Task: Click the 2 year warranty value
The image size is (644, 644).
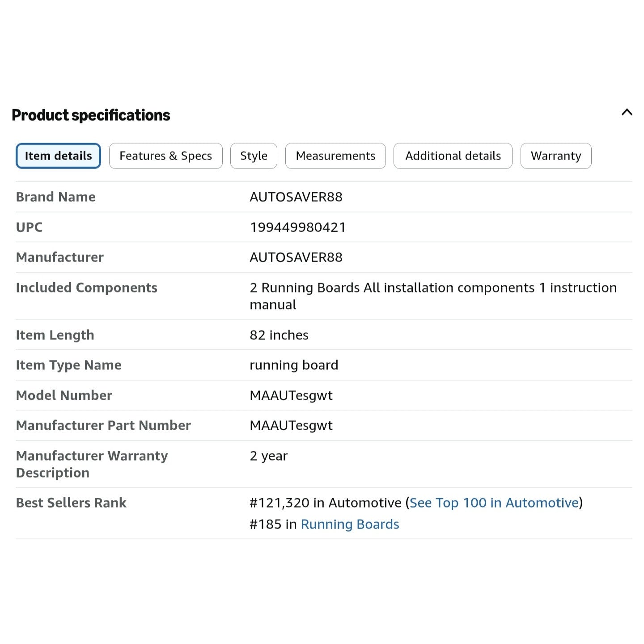Action: pyautogui.click(x=268, y=456)
